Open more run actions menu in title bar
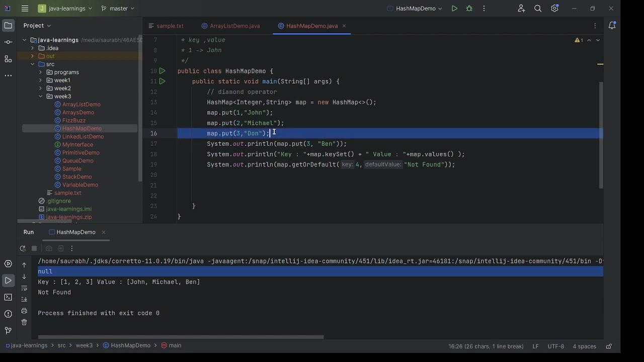The image size is (644, 362). [x=484, y=9]
